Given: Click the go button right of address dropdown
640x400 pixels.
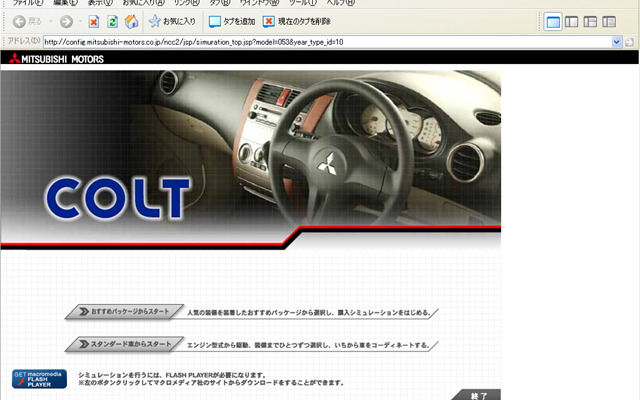Looking at the screenshot, I should [x=629, y=42].
